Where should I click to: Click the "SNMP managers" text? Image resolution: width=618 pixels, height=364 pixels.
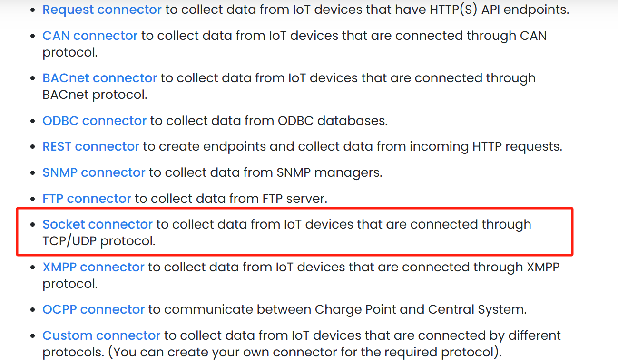tap(329, 172)
